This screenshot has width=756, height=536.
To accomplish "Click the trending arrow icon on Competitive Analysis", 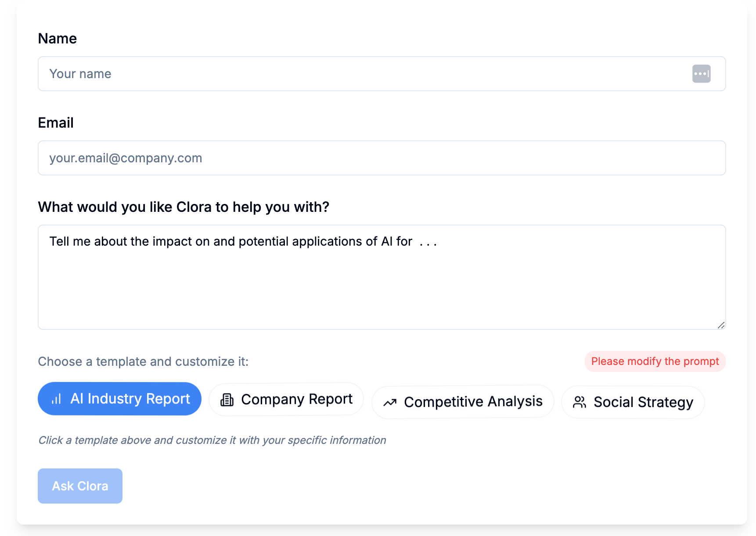I will 390,402.
